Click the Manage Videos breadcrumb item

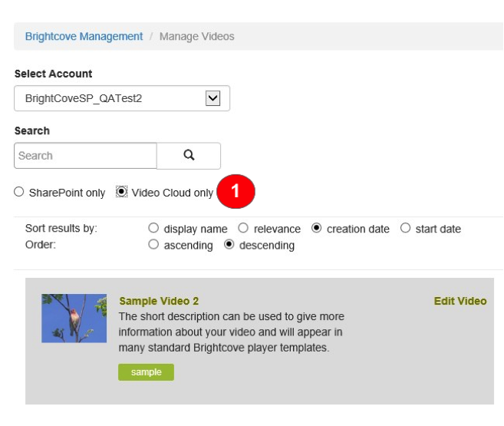(x=196, y=36)
